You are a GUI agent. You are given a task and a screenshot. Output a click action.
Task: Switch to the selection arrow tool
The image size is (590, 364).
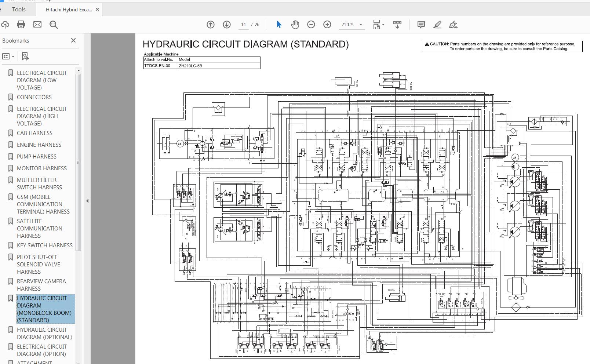279,25
